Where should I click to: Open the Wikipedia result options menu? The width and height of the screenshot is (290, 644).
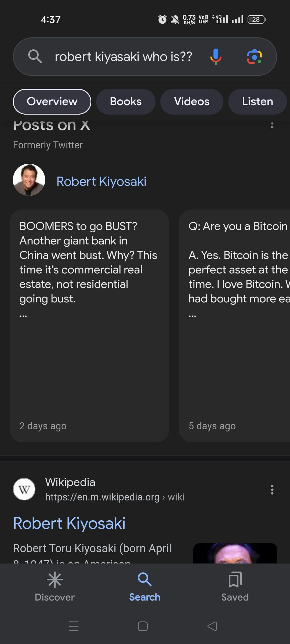[x=272, y=490]
